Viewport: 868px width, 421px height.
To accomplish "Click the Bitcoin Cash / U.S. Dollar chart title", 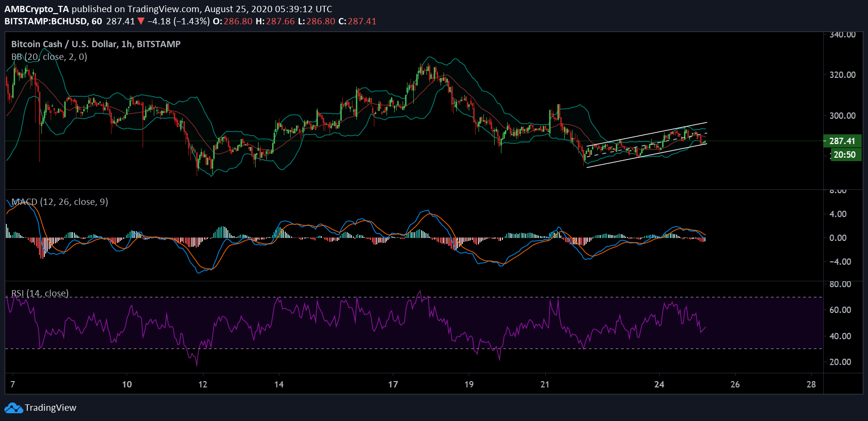I will coord(96,44).
